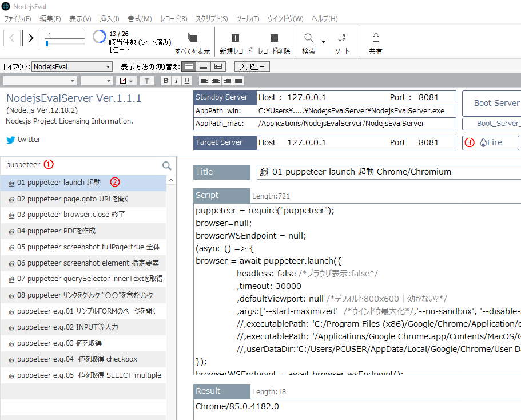This screenshot has height=420, width=521.
Task: Open the font size dropdown
Action: 97,81
